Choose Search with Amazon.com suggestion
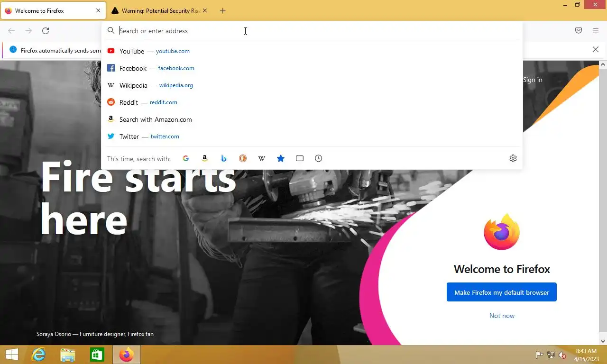Image resolution: width=607 pixels, height=364 pixels. click(x=312, y=119)
